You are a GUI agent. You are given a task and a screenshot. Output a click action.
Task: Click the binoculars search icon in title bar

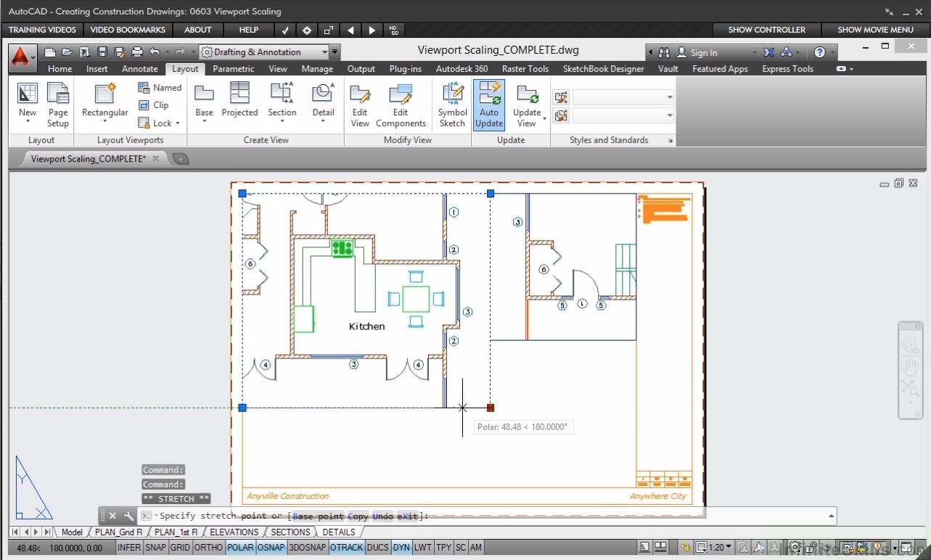pyautogui.click(x=664, y=52)
